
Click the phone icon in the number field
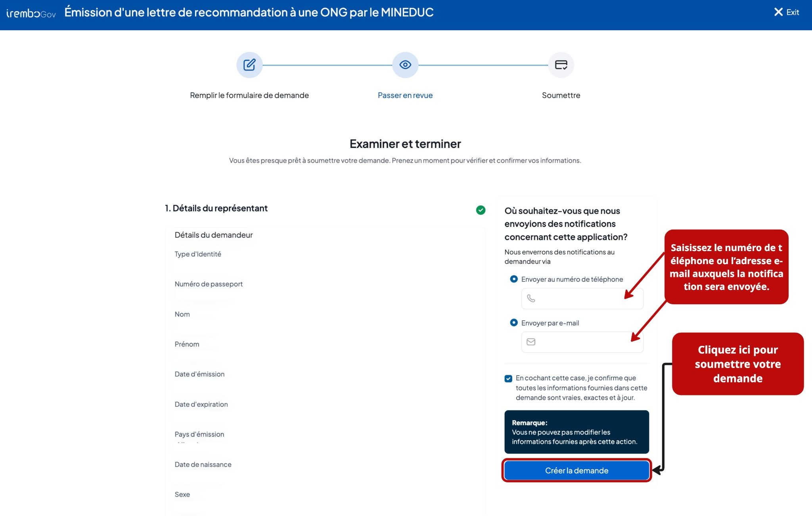click(x=531, y=298)
